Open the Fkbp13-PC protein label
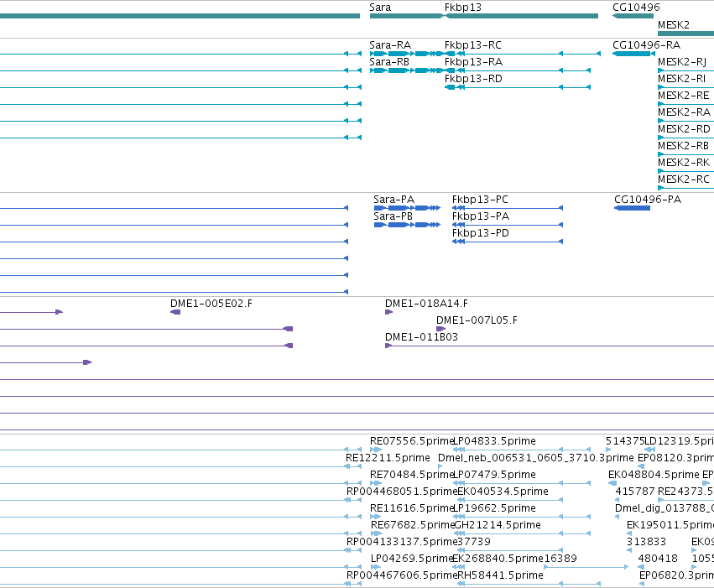The height and width of the screenshot is (588, 714). [480, 200]
